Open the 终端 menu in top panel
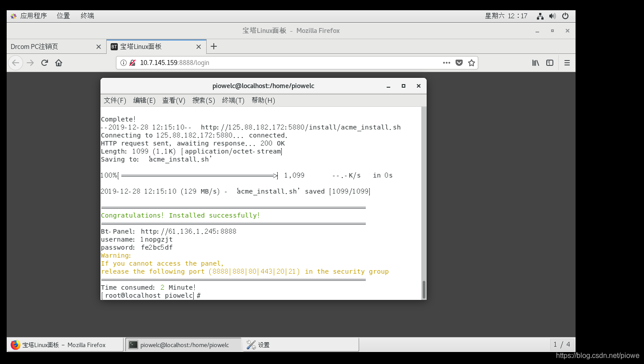 click(88, 16)
